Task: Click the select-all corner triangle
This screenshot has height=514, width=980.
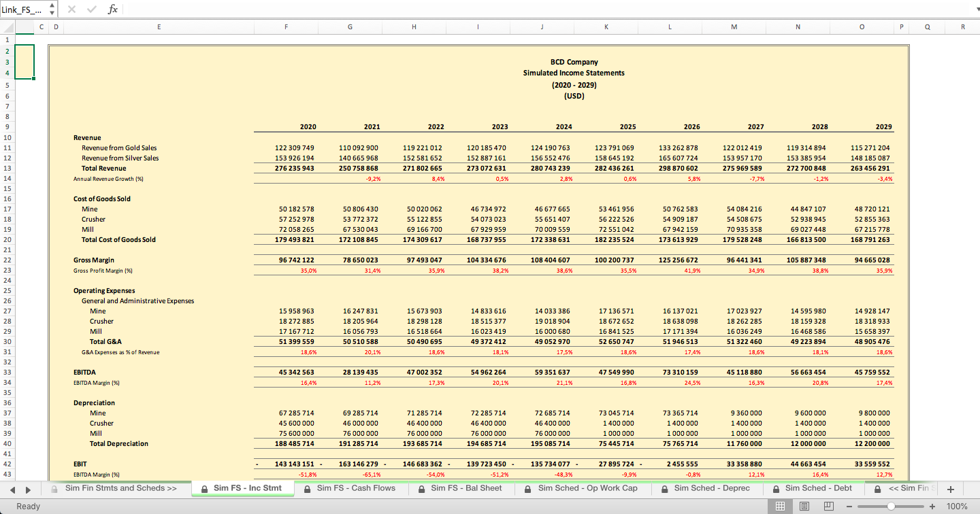Action: 8,27
